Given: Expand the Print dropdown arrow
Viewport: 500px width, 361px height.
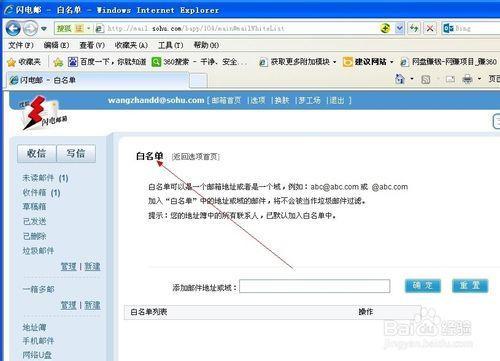Looking at the screenshot, I should 479,79.
